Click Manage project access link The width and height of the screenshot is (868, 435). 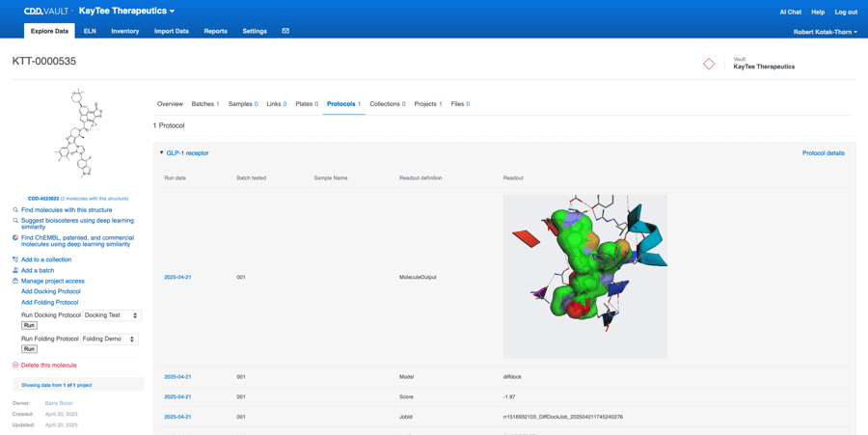(53, 281)
